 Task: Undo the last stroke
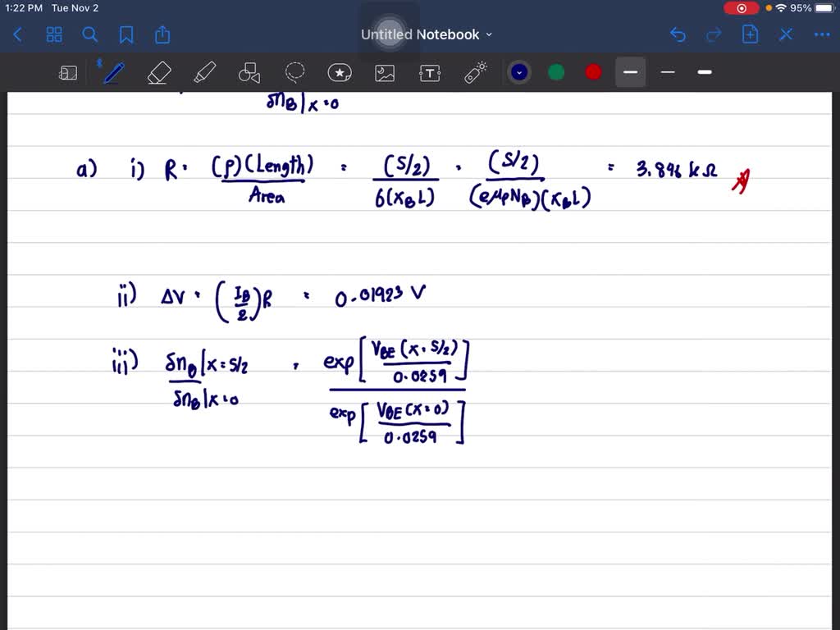pyautogui.click(x=678, y=34)
